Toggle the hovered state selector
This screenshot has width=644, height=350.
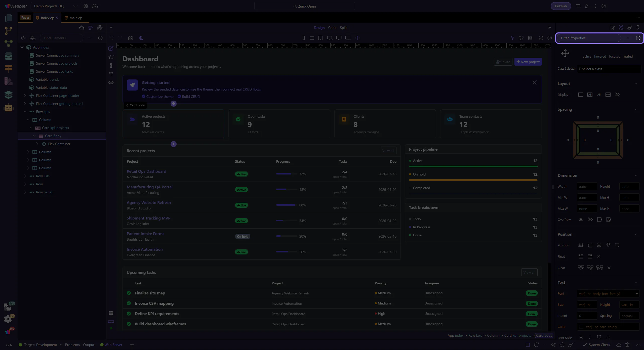600,56
